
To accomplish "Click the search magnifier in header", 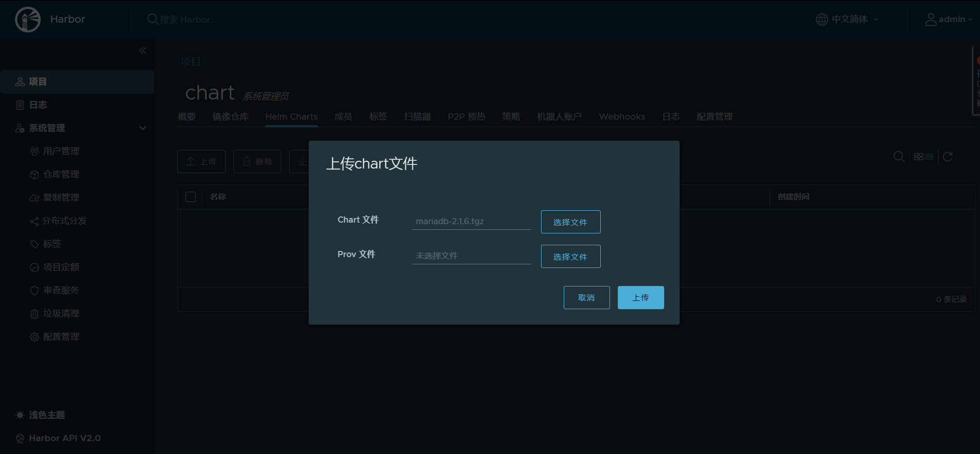I will [x=153, y=19].
